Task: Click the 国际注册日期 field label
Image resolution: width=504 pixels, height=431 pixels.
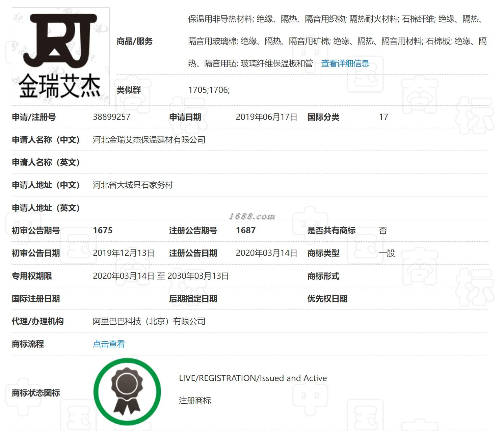Action: point(36,299)
